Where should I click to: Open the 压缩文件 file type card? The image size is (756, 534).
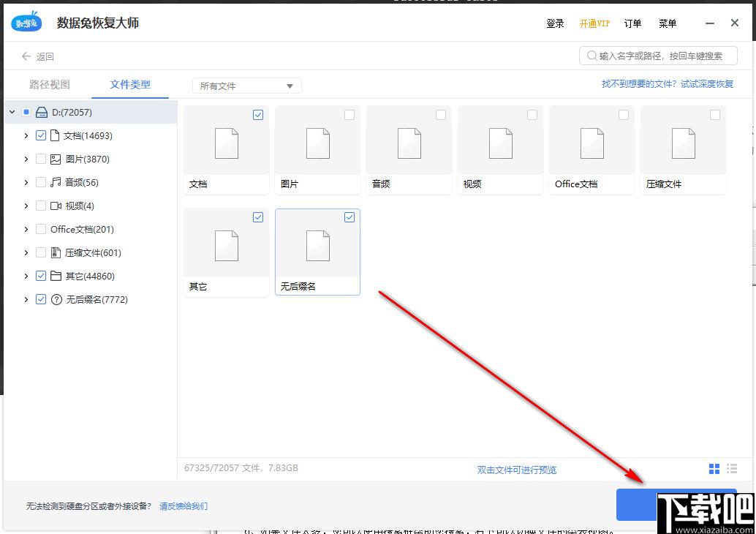(683, 150)
